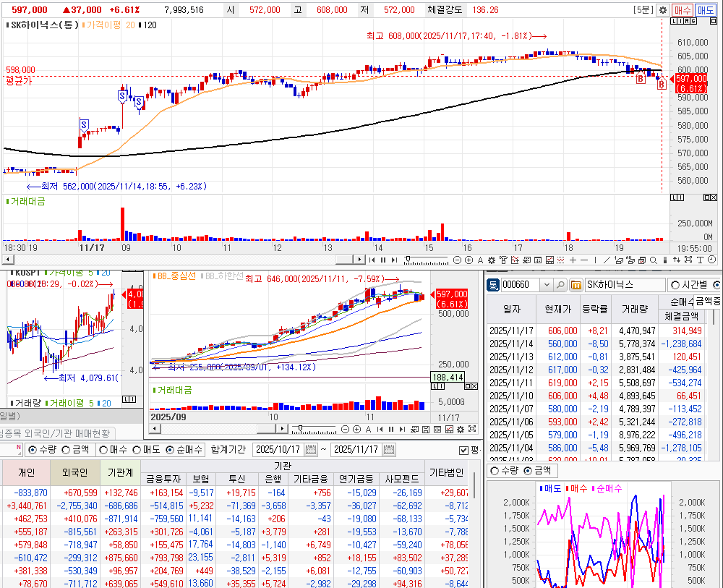Zoom out daily chart with minus icon

(x=345, y=430)
